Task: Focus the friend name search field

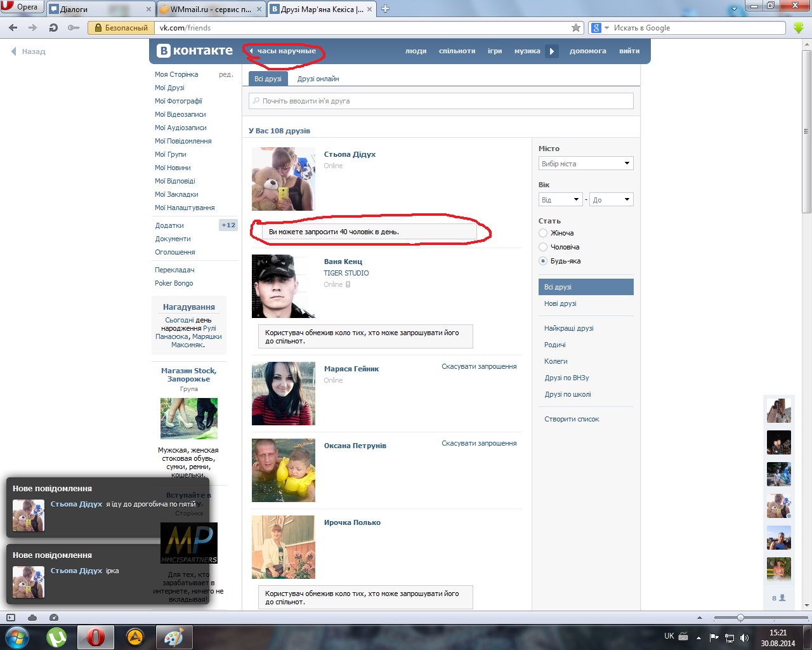Action: point(441,101)
